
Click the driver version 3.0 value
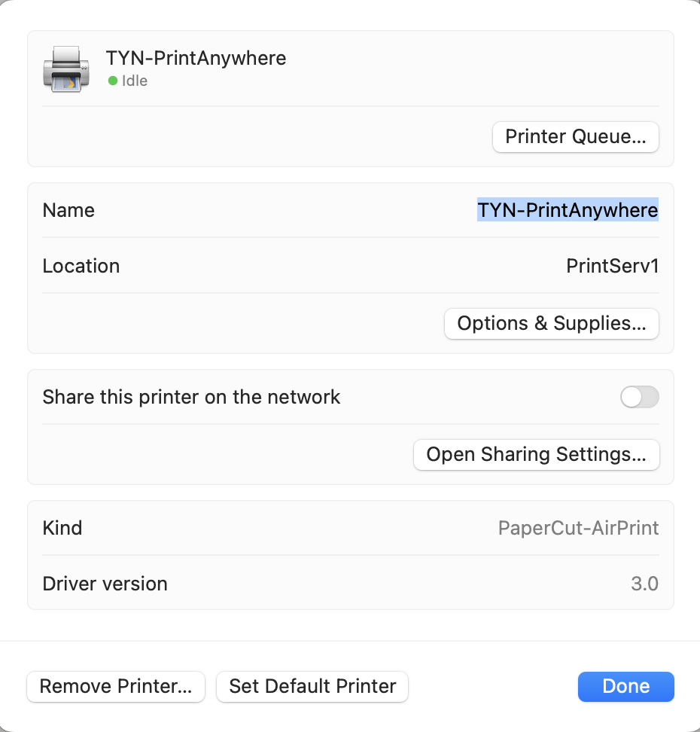tap(644, 584)
